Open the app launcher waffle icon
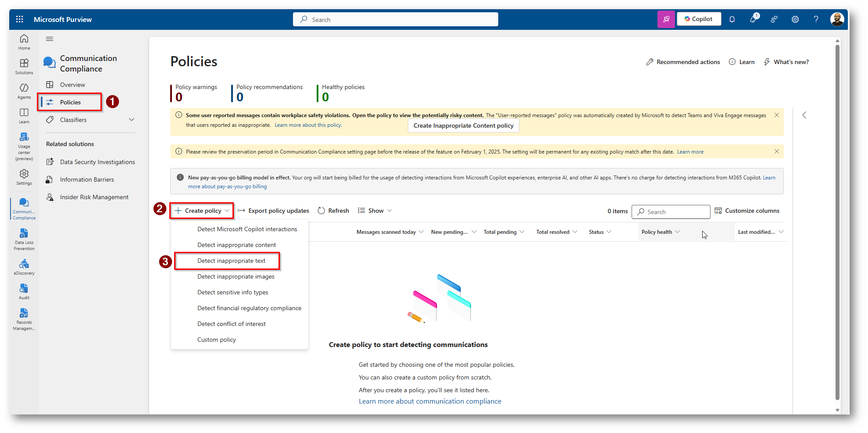 (x=20, y=19)
